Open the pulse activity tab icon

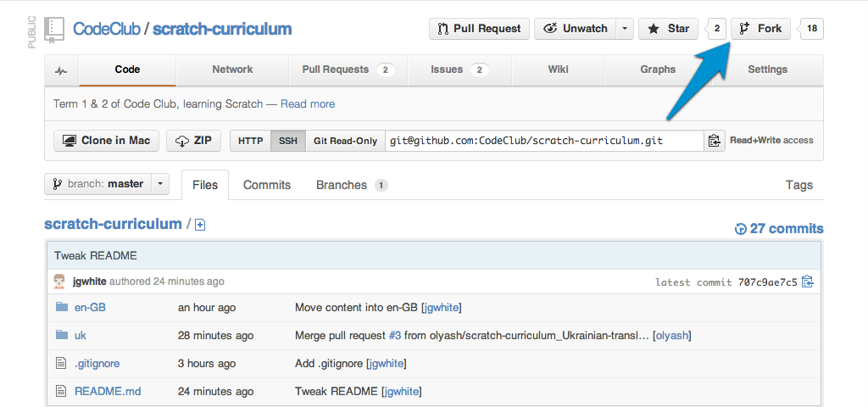pyautogui.click(x=61, y=70)
